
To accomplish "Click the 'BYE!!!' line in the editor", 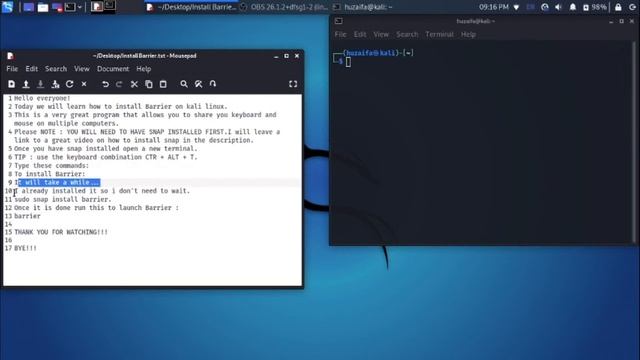I will tap(25, 248).
